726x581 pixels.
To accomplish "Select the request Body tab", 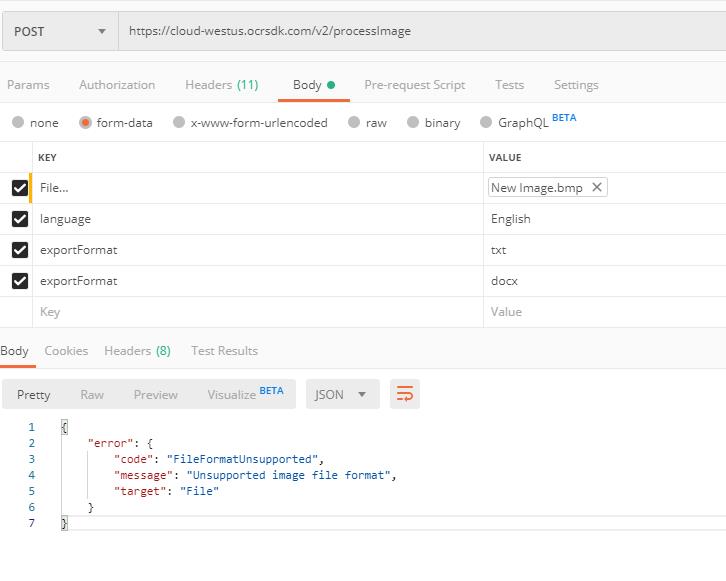I will [313, 85].
